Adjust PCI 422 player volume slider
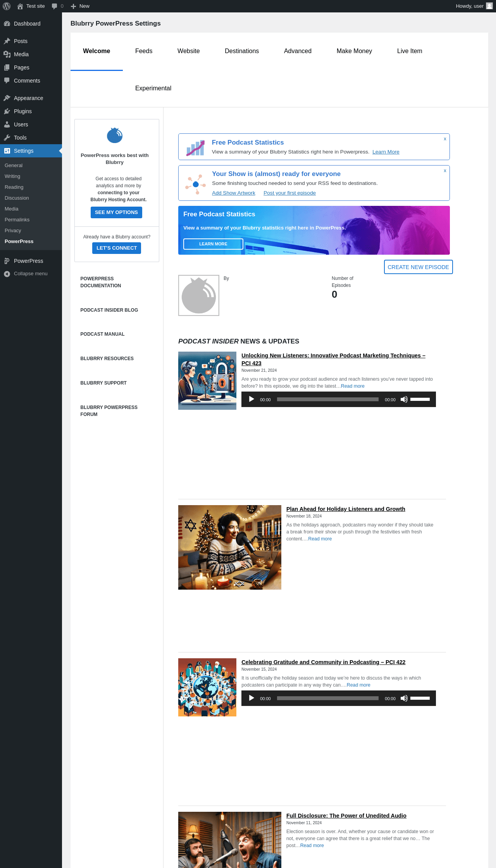 420,698
